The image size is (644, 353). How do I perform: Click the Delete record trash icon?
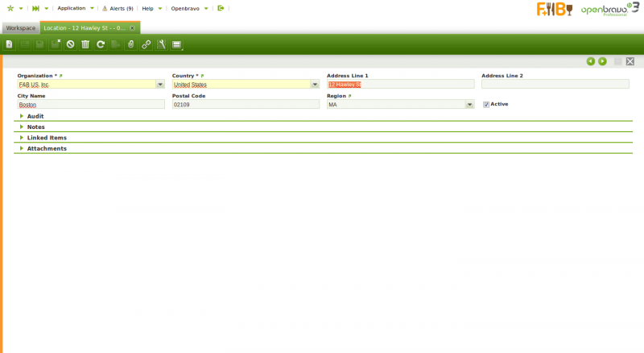click(x=85, y=44)
